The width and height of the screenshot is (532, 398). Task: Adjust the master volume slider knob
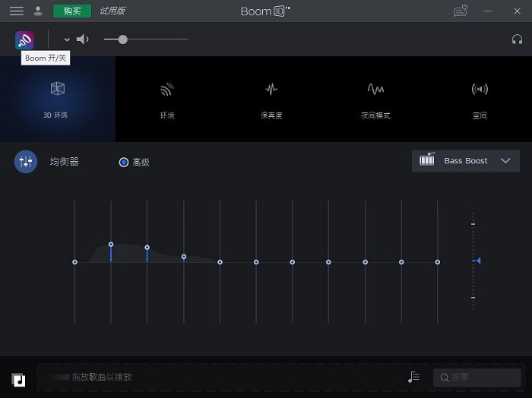coord(123,39)
